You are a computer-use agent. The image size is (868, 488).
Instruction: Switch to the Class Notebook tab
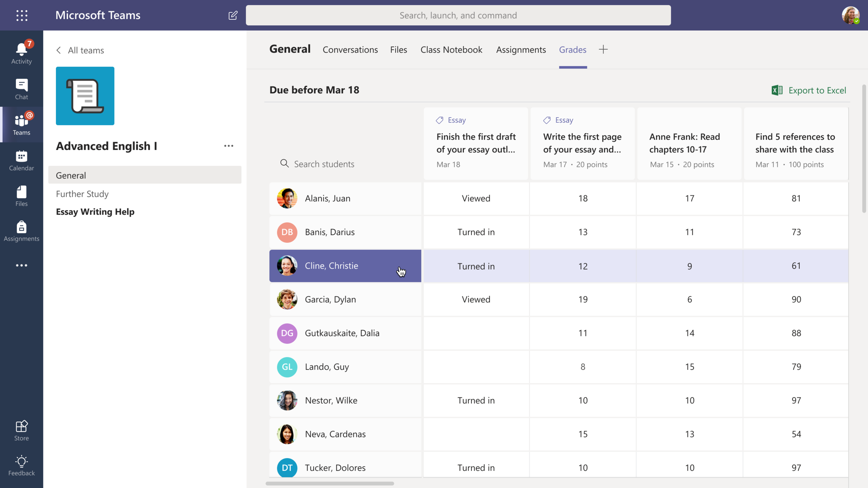(451, 50)
